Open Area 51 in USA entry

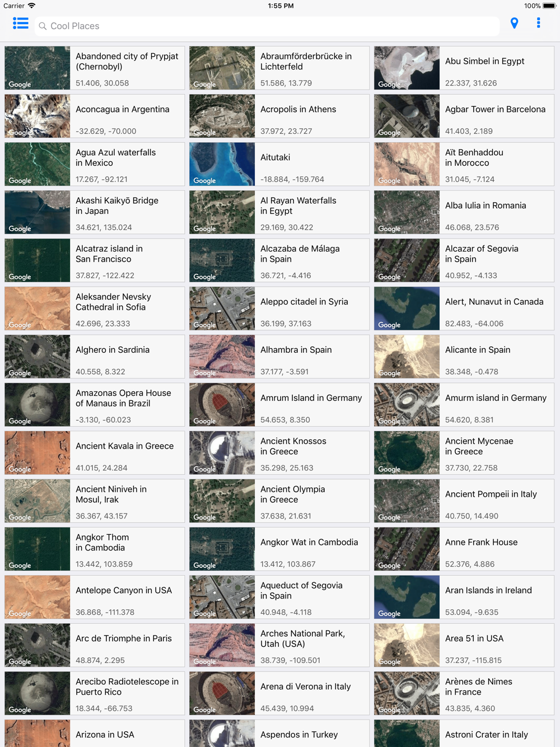coord(464,646)
